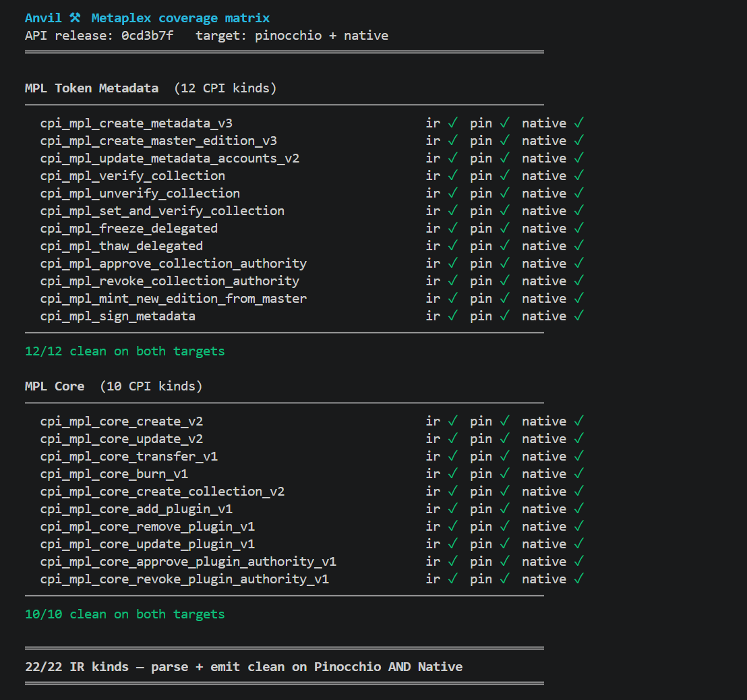Select row cpi_mpl_core_create_collection_v2
Screen dimensions: 747x700
tap(312, 492)
